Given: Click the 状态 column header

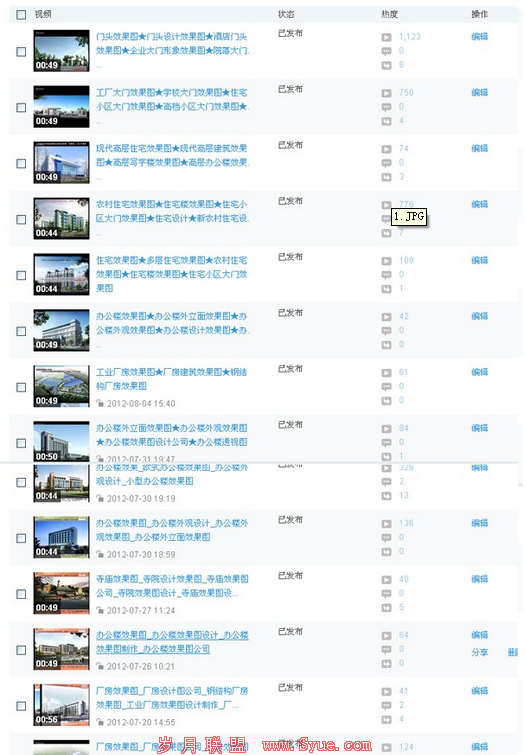Looking at the screenshot, I should [x=286, y=14].
